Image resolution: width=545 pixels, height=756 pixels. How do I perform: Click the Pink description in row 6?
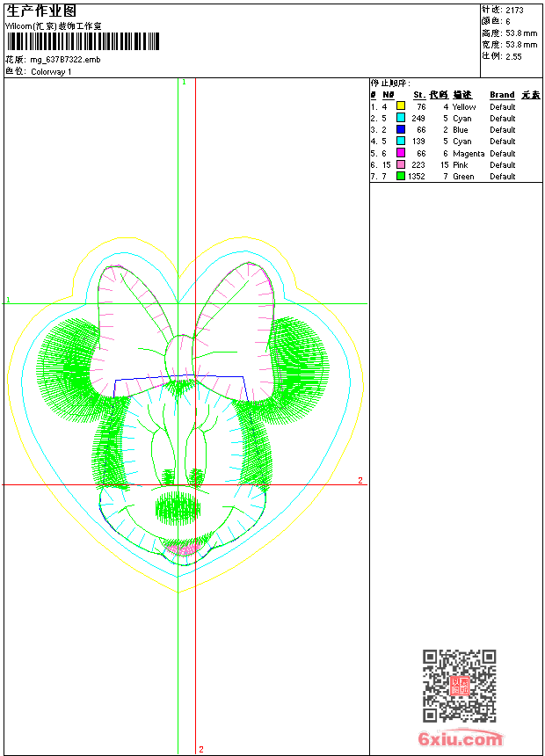point(460,165)
